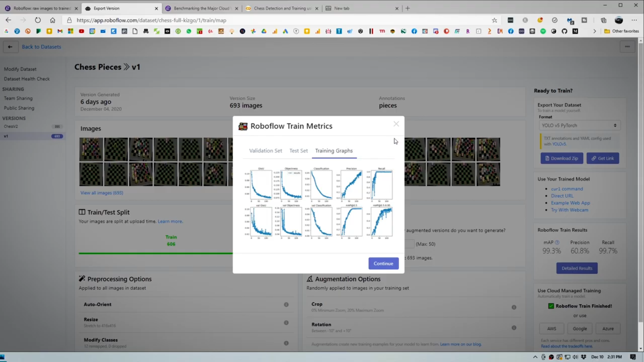Click info icon for Auto-Orient
The image size is (644, 362).
point(286,304)
